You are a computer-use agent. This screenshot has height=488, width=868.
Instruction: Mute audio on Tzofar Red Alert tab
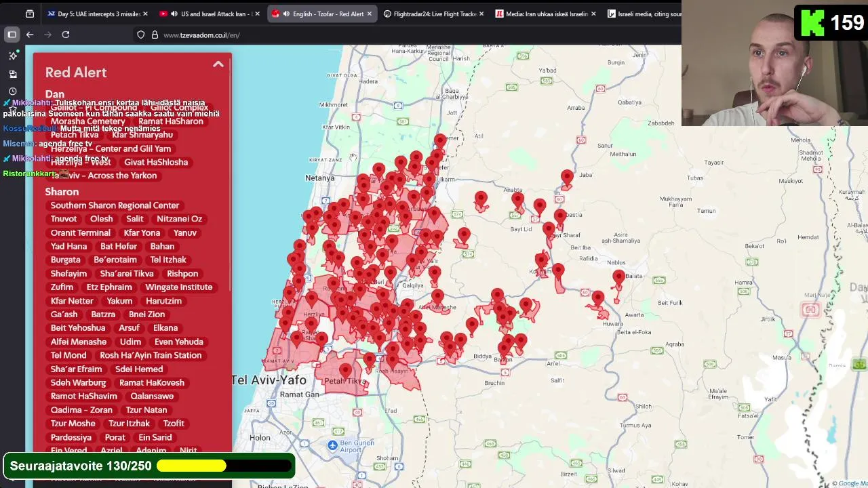(286, 14)
